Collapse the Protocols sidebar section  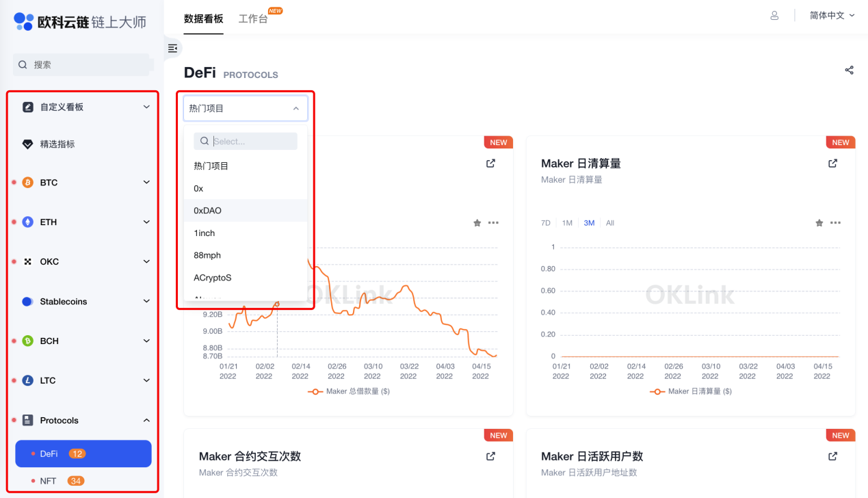[146, 420]
